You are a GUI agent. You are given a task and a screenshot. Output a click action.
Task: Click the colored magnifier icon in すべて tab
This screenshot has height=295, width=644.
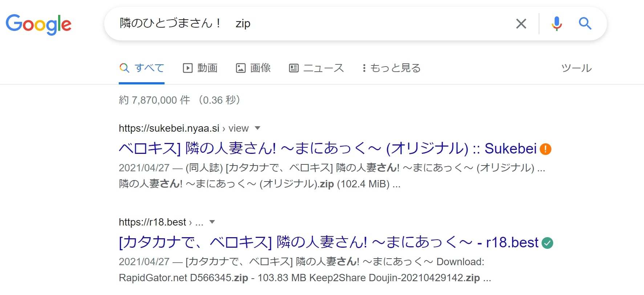124,68
